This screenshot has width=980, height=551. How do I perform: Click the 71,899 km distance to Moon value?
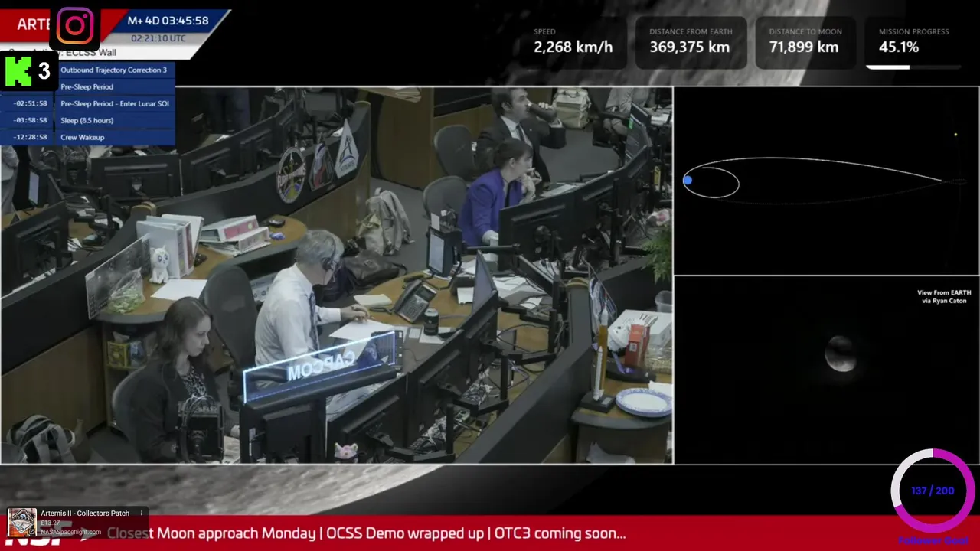(x=805, y=47)
